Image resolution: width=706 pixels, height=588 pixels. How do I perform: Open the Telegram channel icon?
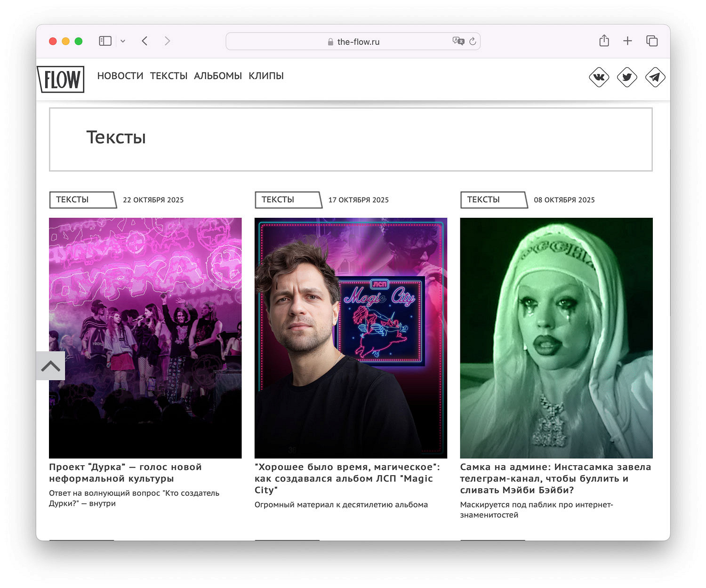pyautogui.click(x=655, y=77)
